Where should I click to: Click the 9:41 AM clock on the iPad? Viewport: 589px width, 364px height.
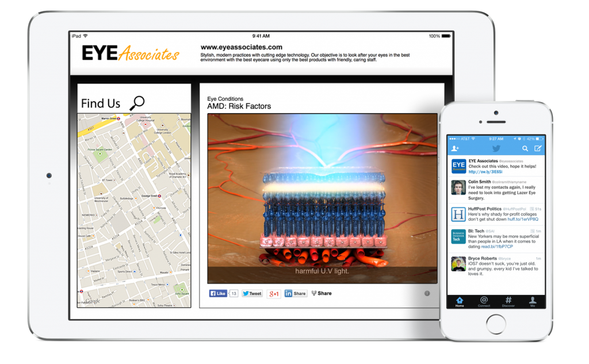(261, 36)
